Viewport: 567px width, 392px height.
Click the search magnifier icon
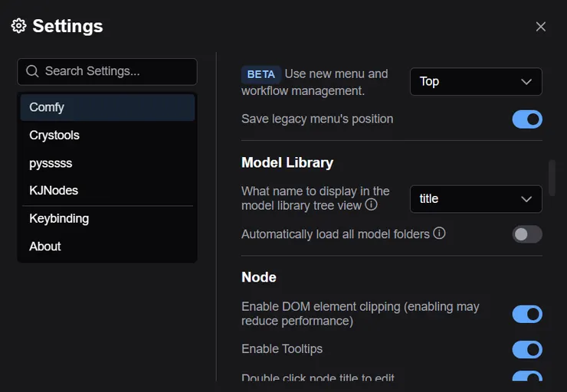32,71
